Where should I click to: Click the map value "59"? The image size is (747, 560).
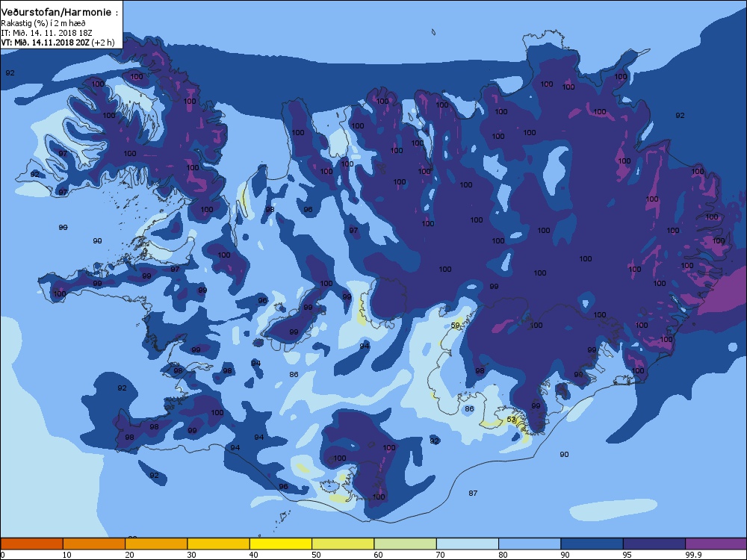point(456,326)
